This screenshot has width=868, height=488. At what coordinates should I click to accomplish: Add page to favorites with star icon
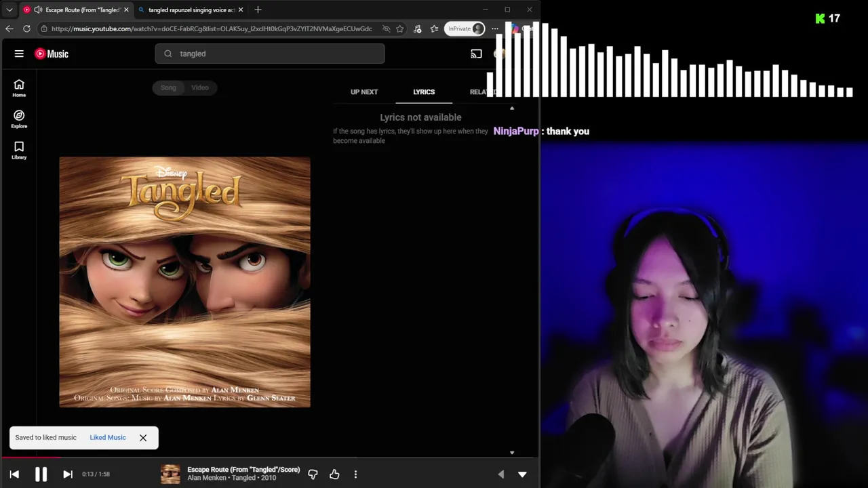coord(400,28)
